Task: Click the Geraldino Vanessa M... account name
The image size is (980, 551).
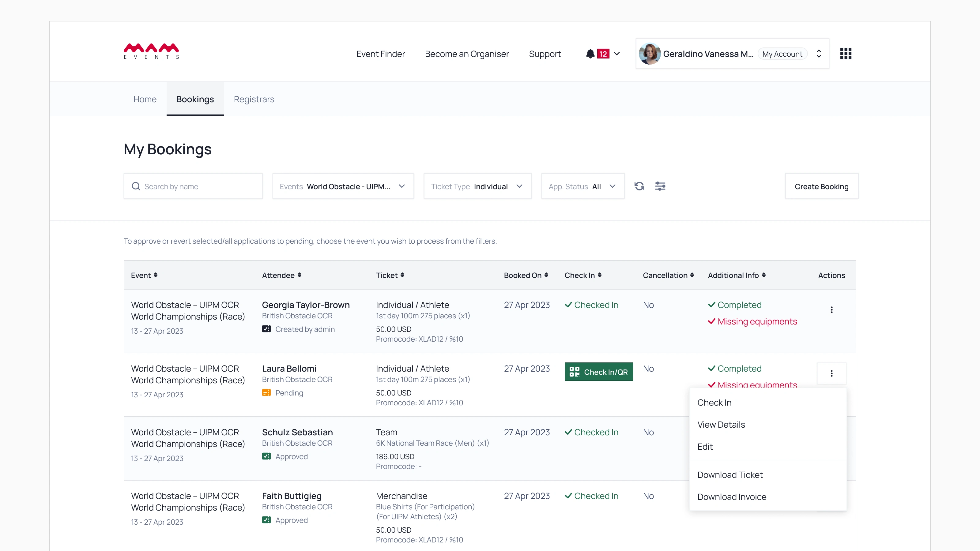Action: [x=708, y=54]
